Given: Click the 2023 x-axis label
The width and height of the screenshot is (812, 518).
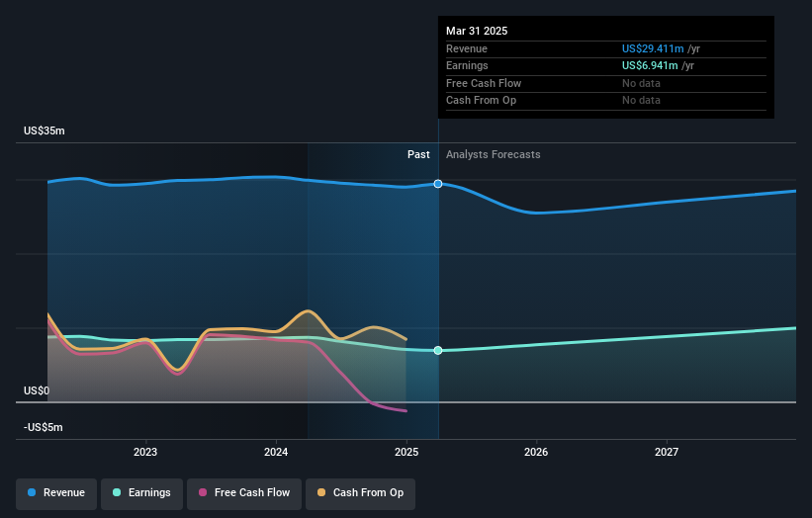Looking at the screenshot, I should click(145, 452).
